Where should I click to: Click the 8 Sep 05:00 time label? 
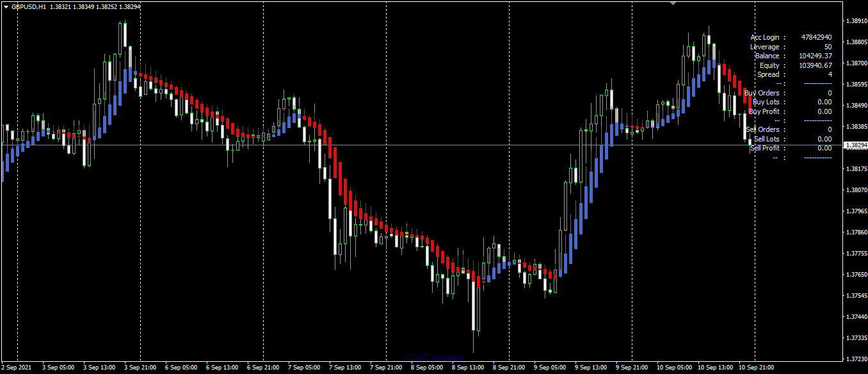(426, 368)
